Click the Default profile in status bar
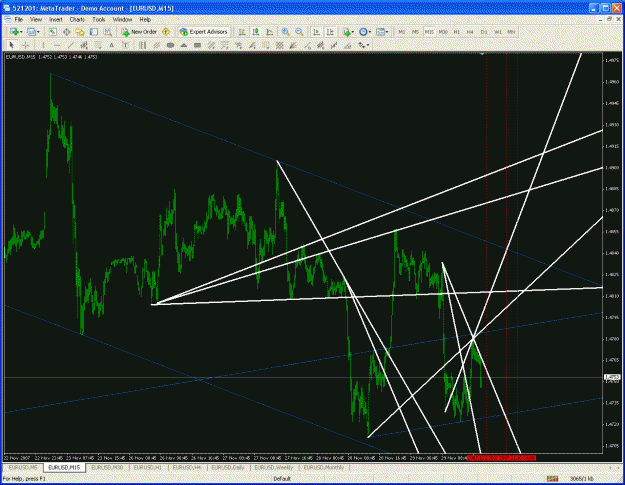This screenshot has width=625, height=485. (x=282, y=479)
